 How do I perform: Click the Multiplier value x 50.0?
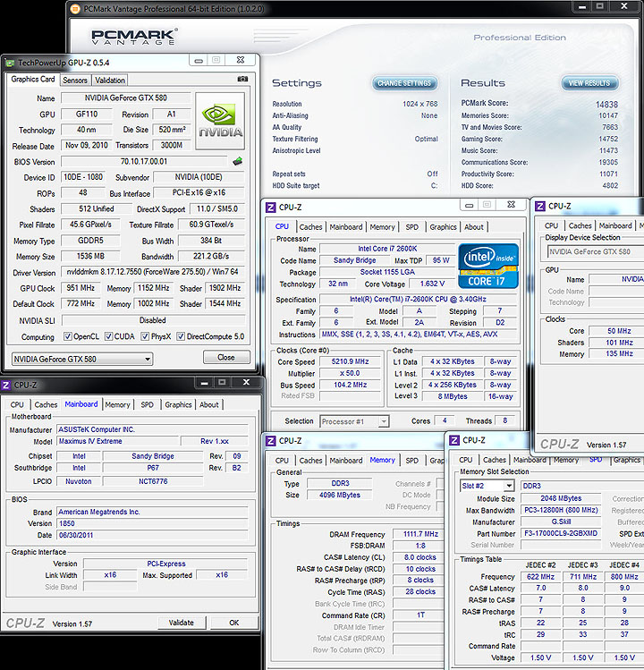click(x=350, y=373)
